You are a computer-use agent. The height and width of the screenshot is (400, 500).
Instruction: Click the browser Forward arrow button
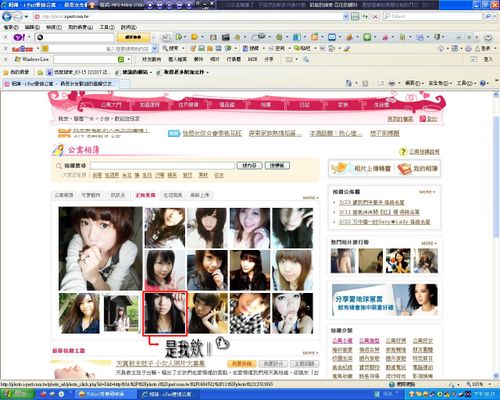(18, 16)
